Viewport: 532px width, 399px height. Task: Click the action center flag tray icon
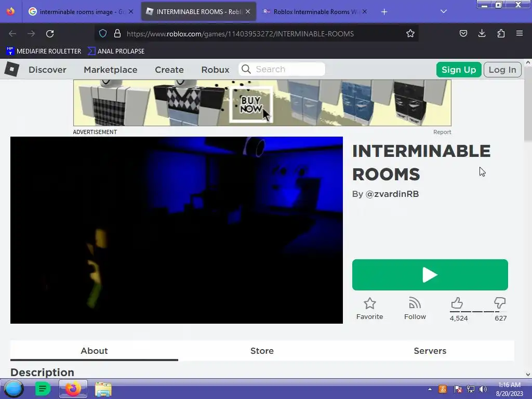pos(458,389)
